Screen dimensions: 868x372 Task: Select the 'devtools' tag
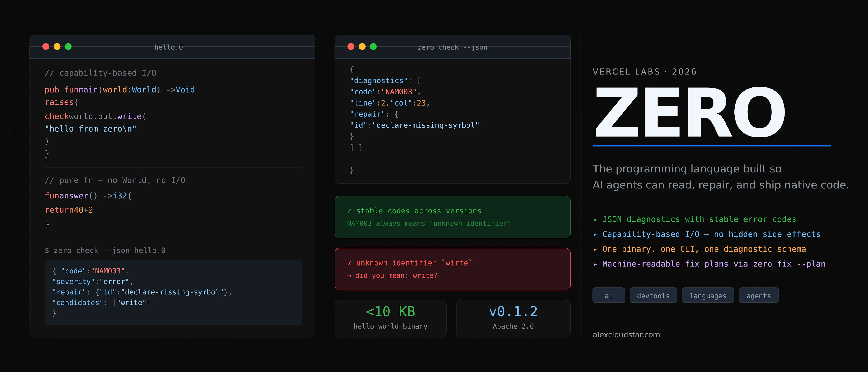point(653,295)
